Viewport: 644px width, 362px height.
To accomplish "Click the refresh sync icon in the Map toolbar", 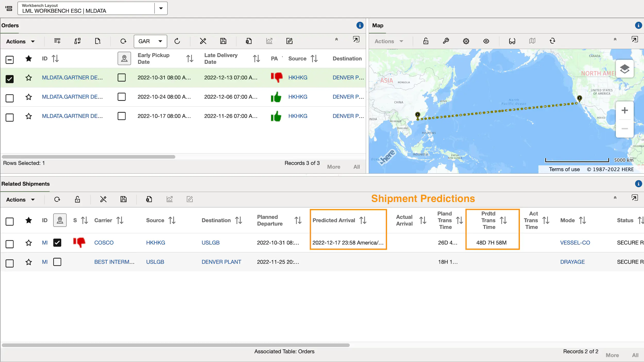I will (x=553, y=41).
